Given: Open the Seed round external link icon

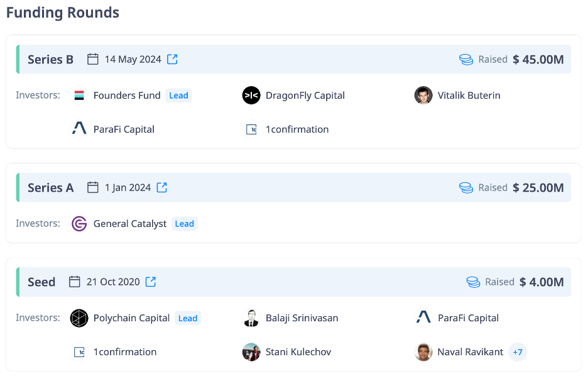Looking at the screenshot, I should [151, 282].
